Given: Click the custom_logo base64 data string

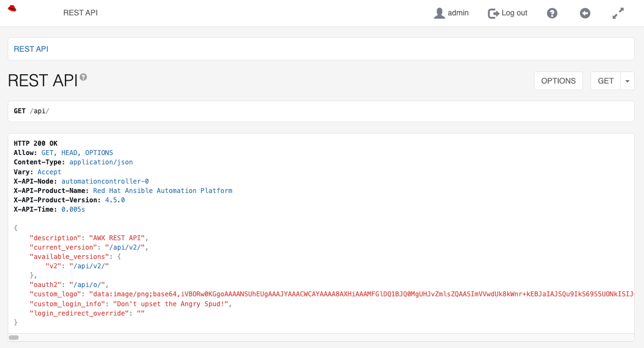Looking at the screenshot, I should [x=361, y=294].
